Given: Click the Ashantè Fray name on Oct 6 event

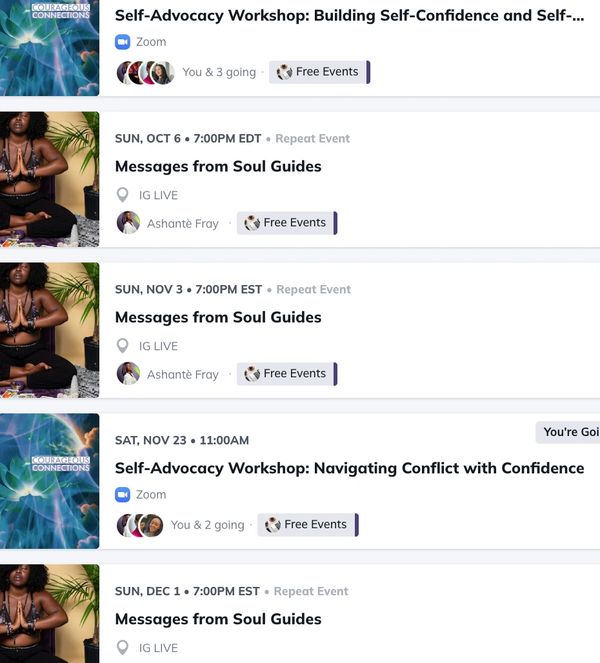Looking at the screenshot, I should coord(183,223).
